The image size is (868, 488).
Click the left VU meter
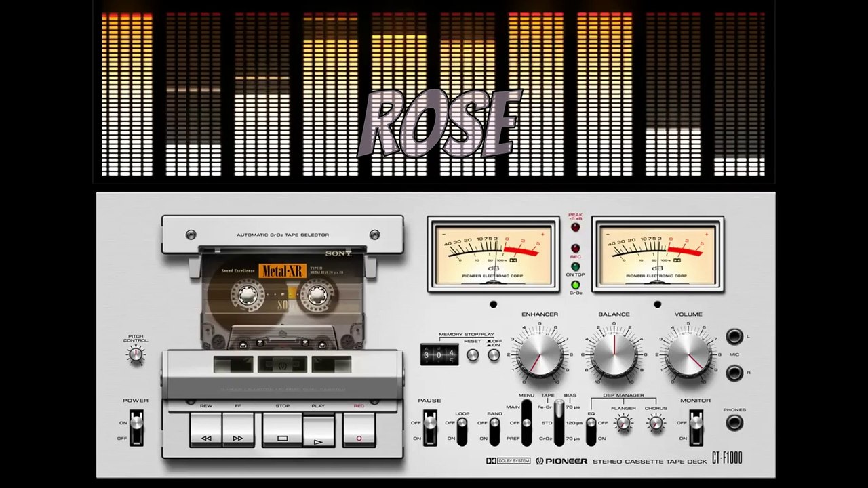pyautogui.click(x=492, y=254)
